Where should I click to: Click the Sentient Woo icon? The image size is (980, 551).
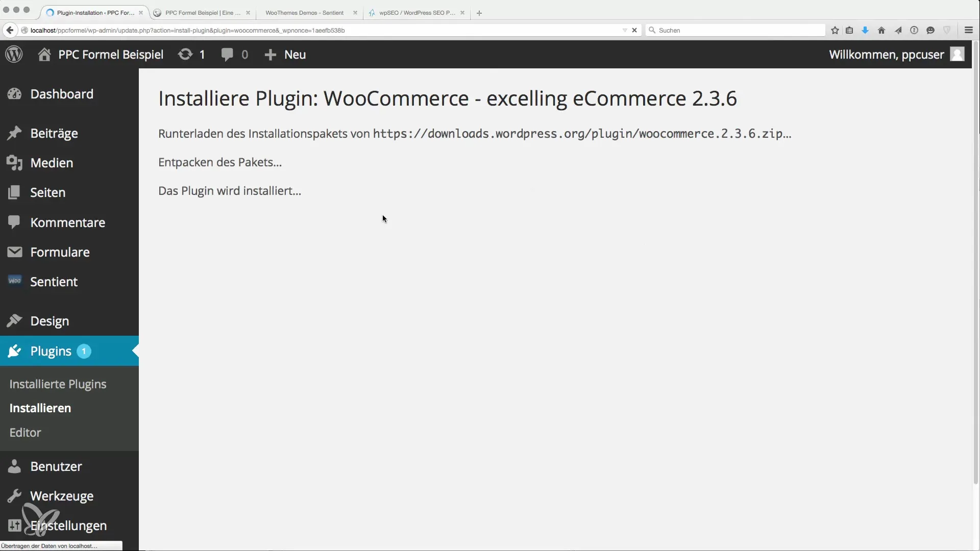(x=15, y=281)
